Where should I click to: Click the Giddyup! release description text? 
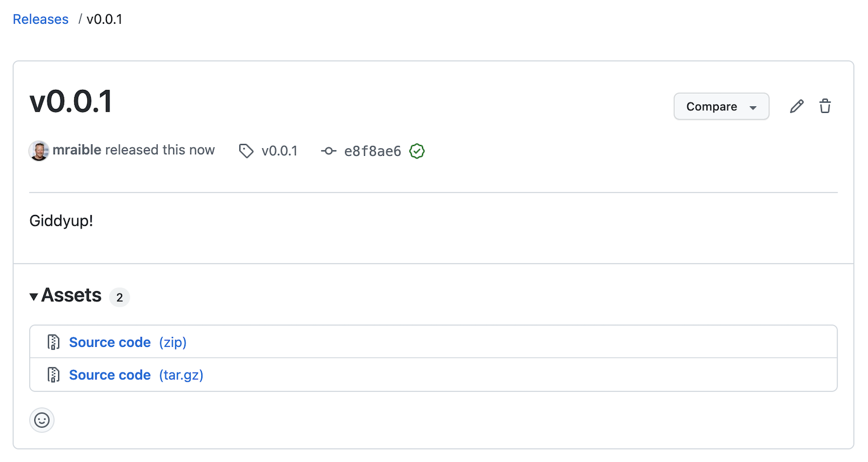pyautogui.click(x=61, y=220)
